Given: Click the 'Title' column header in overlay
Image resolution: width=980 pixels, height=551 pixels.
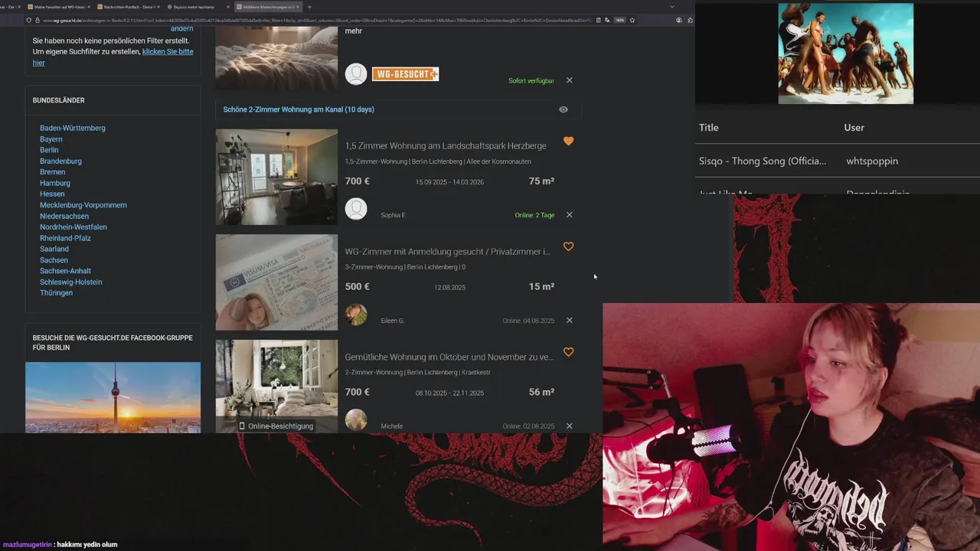Looking at the screenshot, I should click(709, 128).
